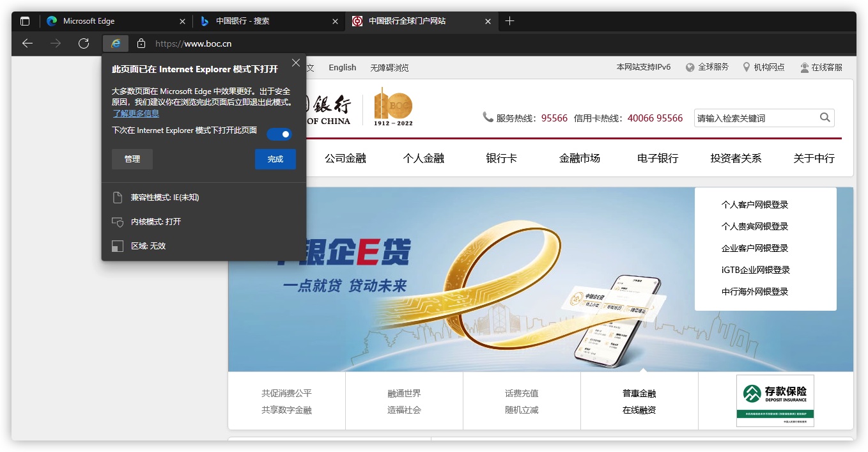The height and width of the screenshot is (452, 868).
Task: Toggle 下次在 Internet Explorer 模式下打开此页面
Action: [x=279, y=134]
